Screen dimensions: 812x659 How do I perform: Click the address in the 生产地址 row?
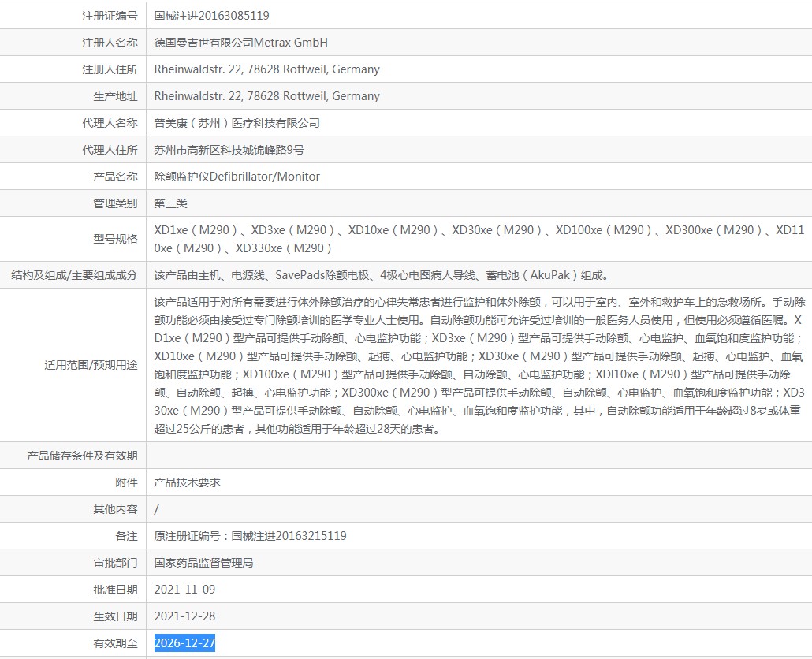click(x=266, y=96)
